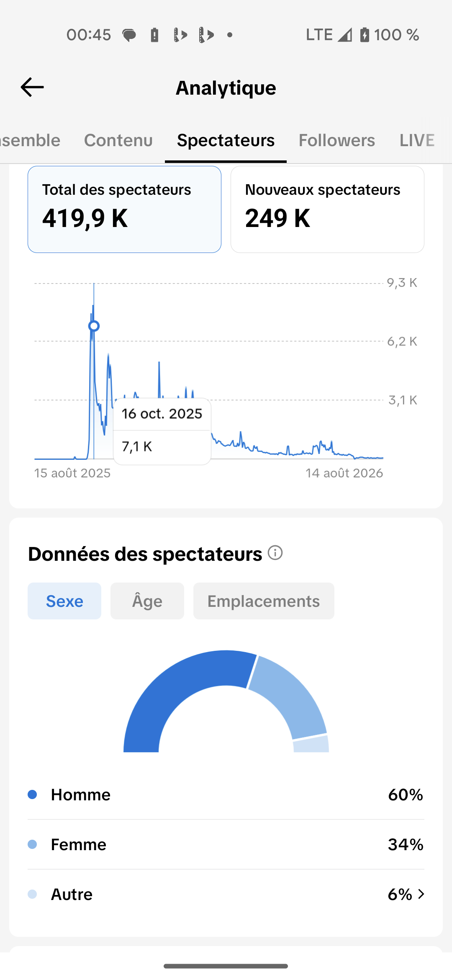Select the Nouveaux spectateurs card

tap(327, 209)
